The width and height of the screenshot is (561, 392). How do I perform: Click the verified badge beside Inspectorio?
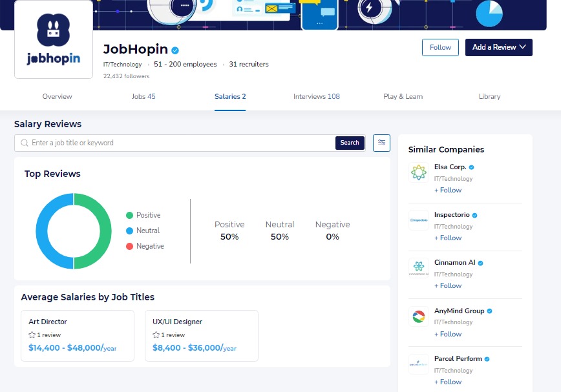(x=475, y=215)
